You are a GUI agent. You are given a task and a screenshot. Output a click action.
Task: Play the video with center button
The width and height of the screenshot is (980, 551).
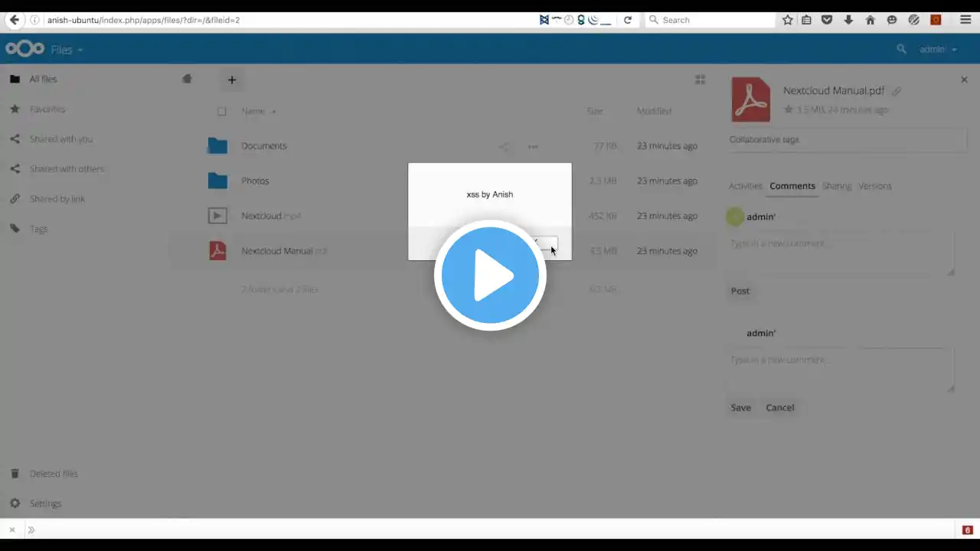[490, 275]
